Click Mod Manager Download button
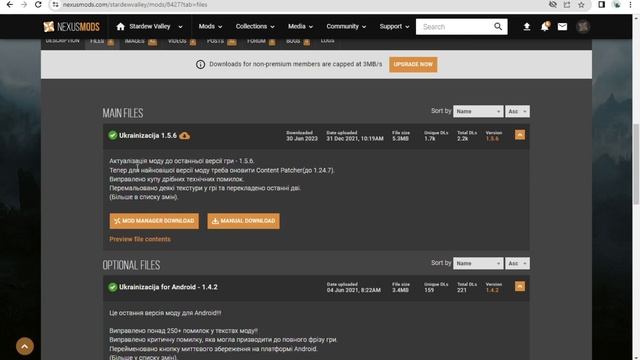Viewport: 640px width, 360px height. (154, 221)
